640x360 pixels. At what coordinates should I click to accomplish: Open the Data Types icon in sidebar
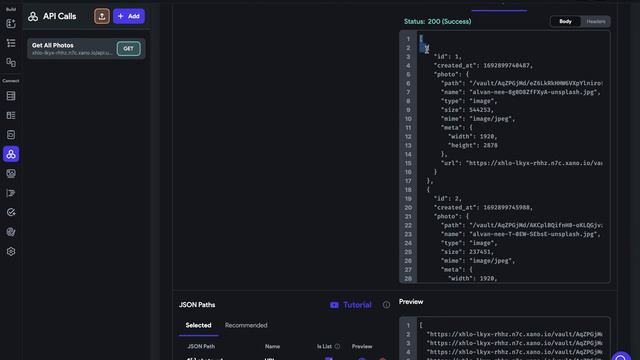[x=11, y=116]
